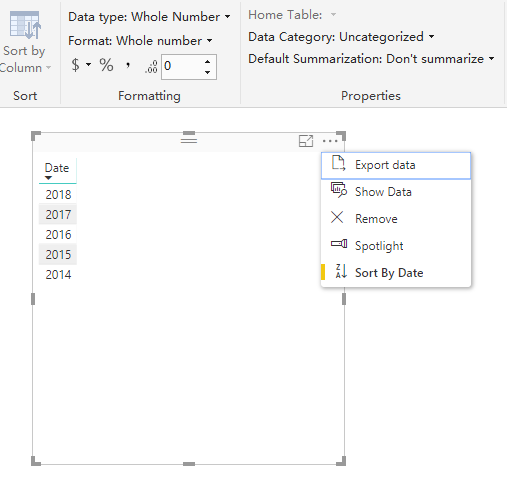
Task: Click the Show Data chart icon
Action: point(339,190)
